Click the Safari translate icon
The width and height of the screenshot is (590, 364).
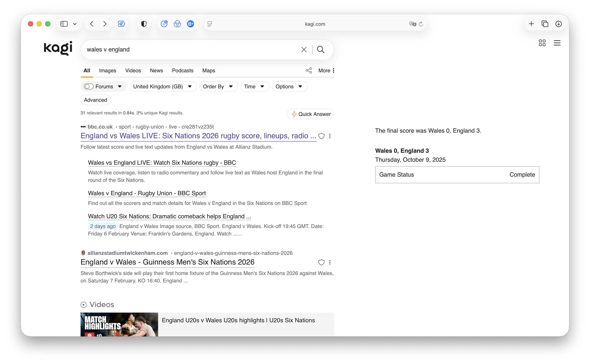(412, 24)
